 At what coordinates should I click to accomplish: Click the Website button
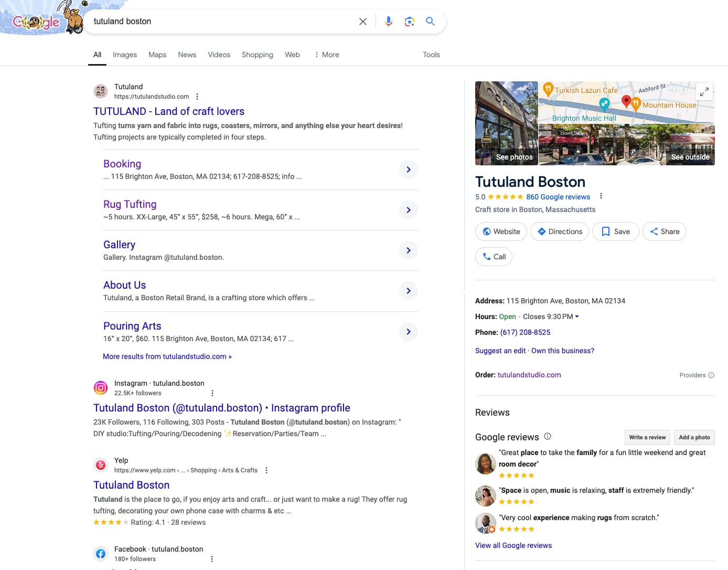pyautogui.click(x=501, y=231)
